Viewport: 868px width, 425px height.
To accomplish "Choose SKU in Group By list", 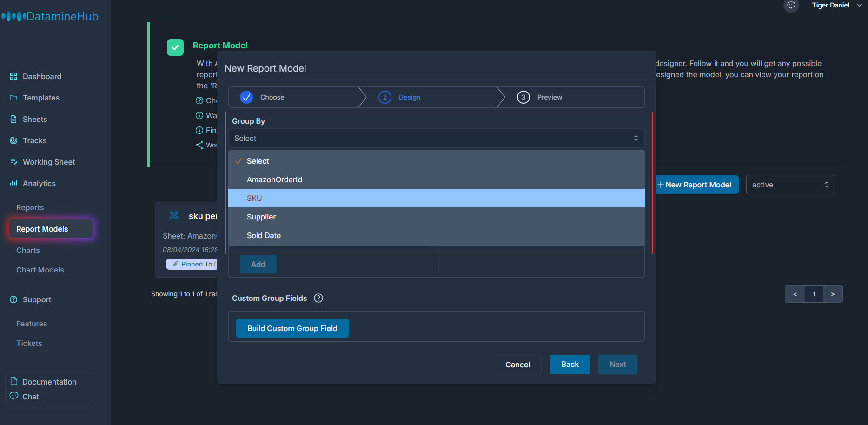I will [x=436, y=198].
